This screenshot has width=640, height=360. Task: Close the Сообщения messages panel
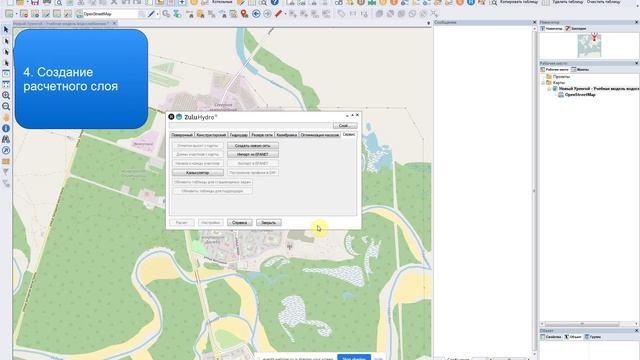[x=534, y=22]
